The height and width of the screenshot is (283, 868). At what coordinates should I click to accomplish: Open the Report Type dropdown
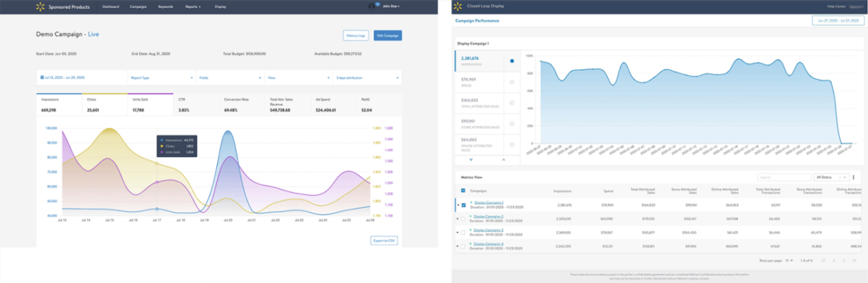(x=161, y=78)
